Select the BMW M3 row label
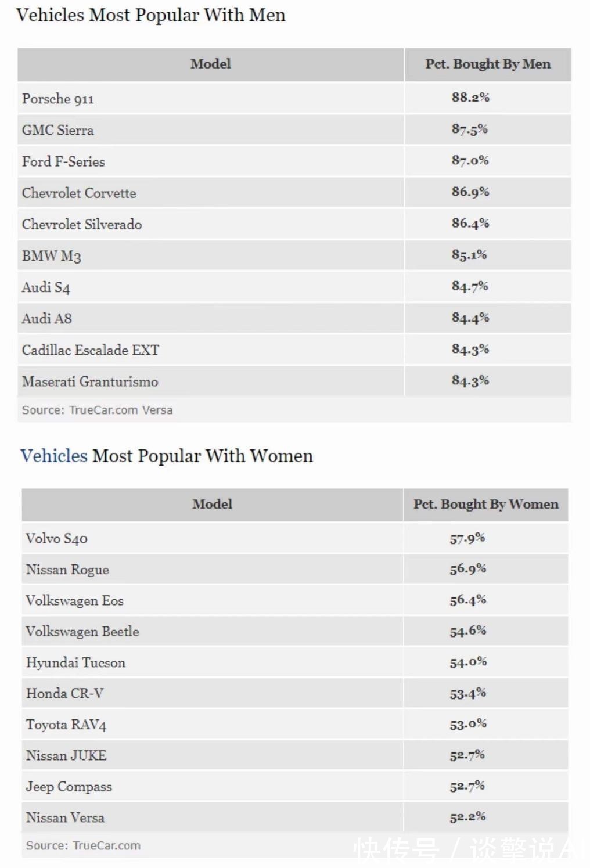590x868 pixels. pos(51,255)
